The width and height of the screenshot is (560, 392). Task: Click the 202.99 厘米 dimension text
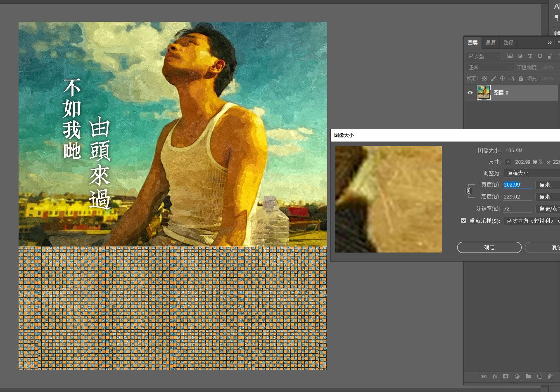[x=529, y=162]
